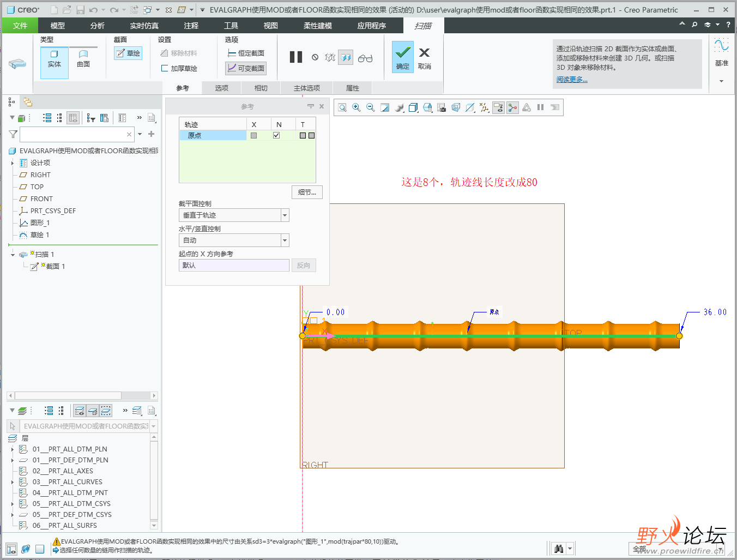This screenshot has width=737, height=560.
Task: Pause the feature with the pause icon
Action: [296, 57]
